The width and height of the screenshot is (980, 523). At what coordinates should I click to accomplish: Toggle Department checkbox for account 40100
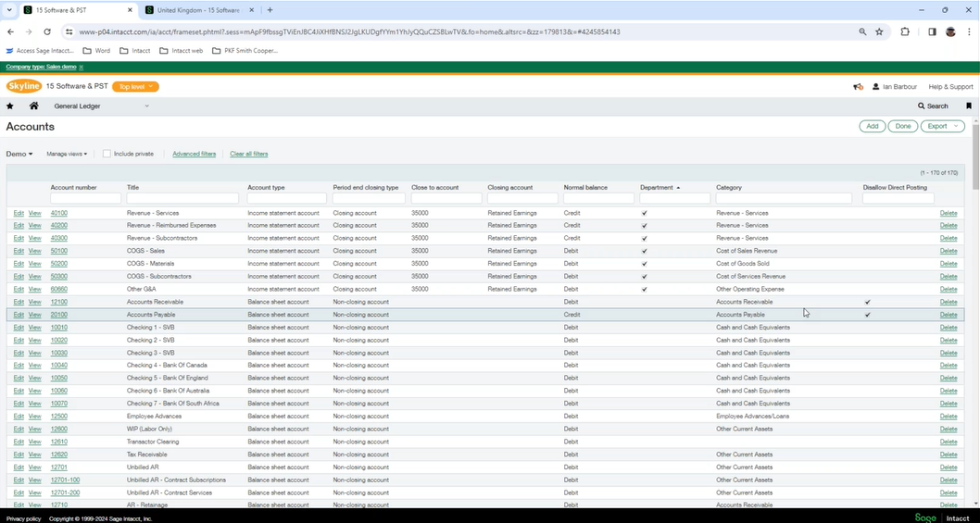click(645, 213)
